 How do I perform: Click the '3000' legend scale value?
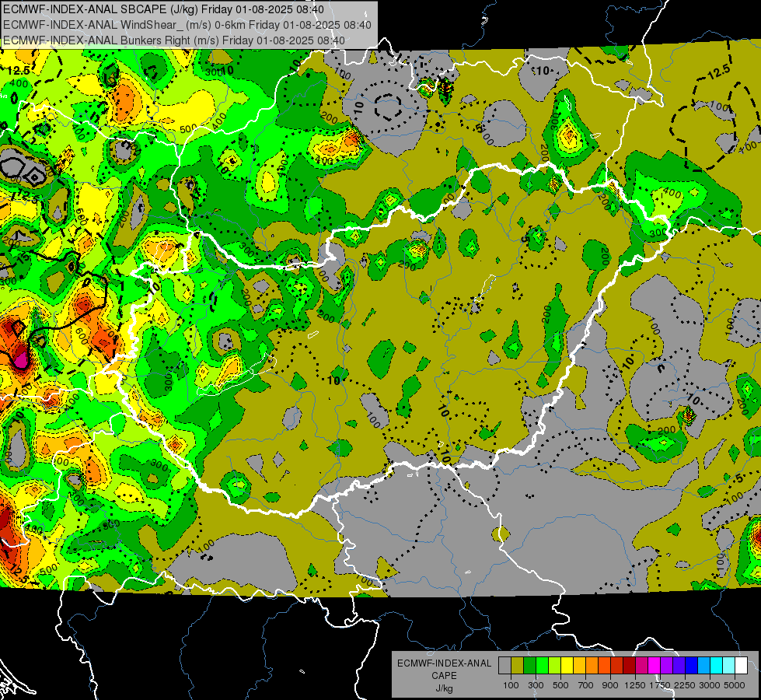[710, 685]
